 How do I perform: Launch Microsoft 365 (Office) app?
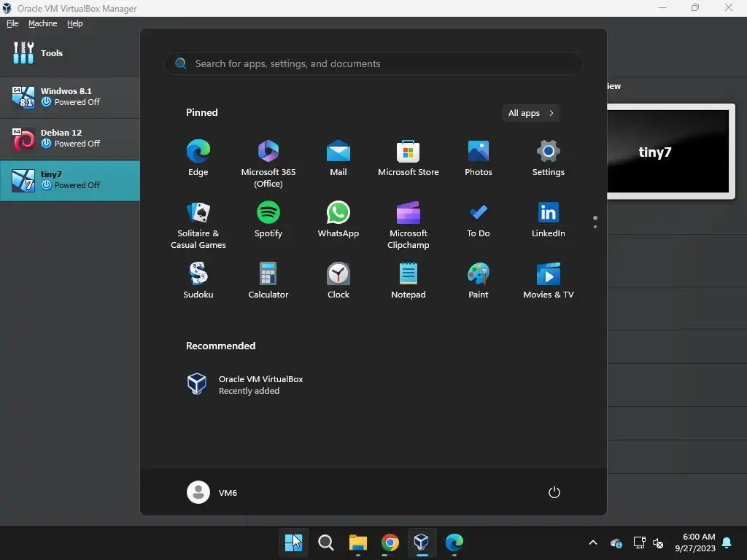coord(268,163)
